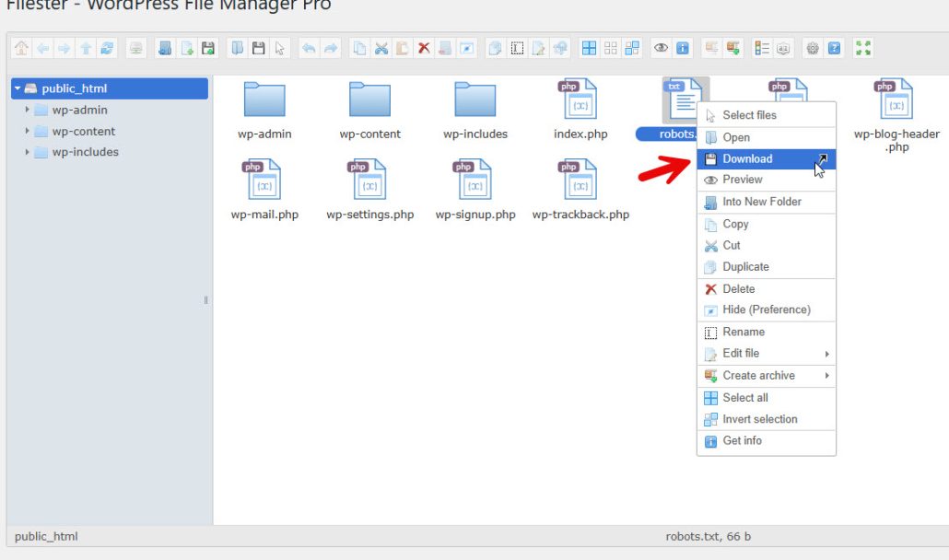Choose Get info in the context menu
Image resolution: width=949 pixels, height=560 pixels.
767,441
